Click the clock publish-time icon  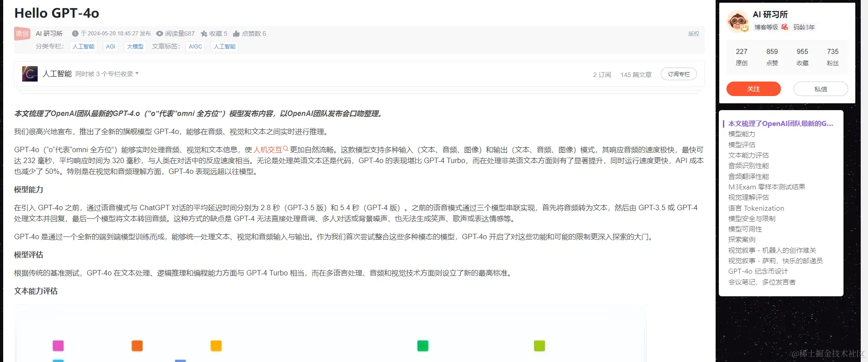75,34
